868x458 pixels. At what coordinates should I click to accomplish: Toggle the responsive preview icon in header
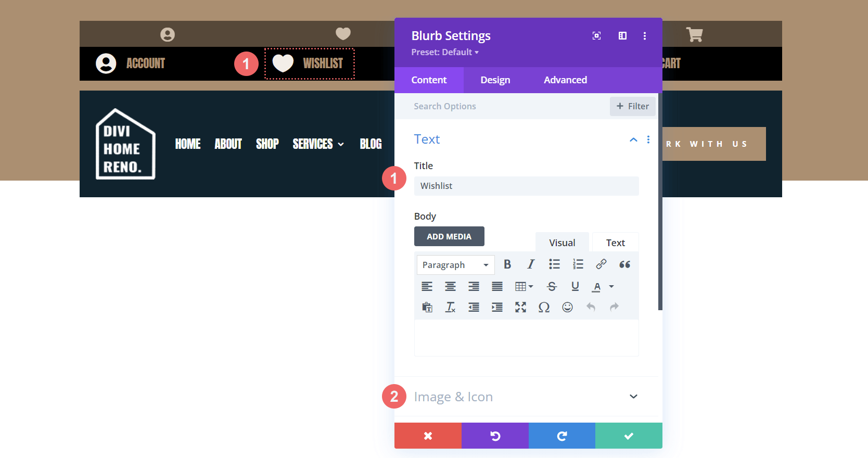point(597,36)
